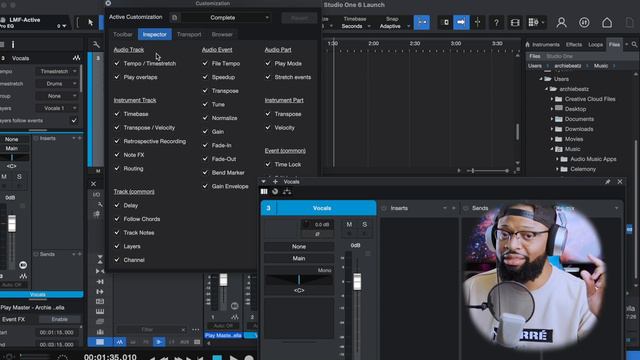Screen dimensions: 640x360
Task: Click Main output selector in Vocals window
Action: pyautogui.click(x=299, y=258)
